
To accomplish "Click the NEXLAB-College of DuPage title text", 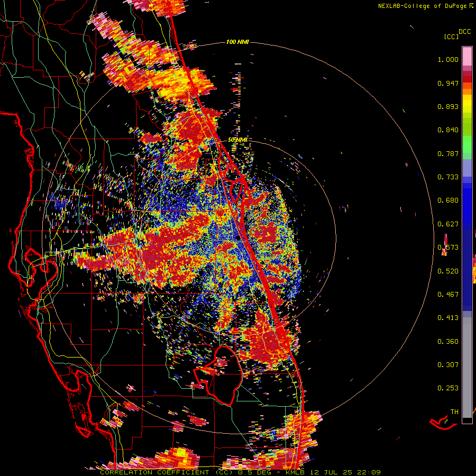I will 423,6.
